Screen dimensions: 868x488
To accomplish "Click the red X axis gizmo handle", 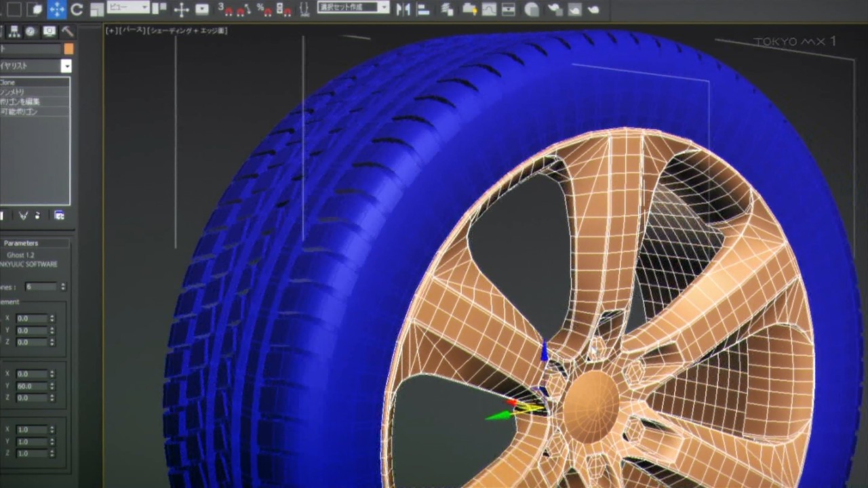I will [512, 402].
